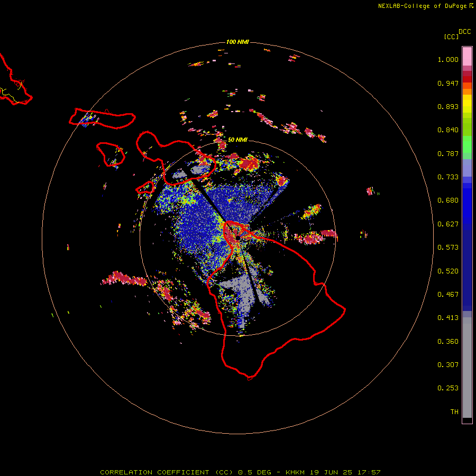Click the 0.360 color scale value

tap(448, 342)
